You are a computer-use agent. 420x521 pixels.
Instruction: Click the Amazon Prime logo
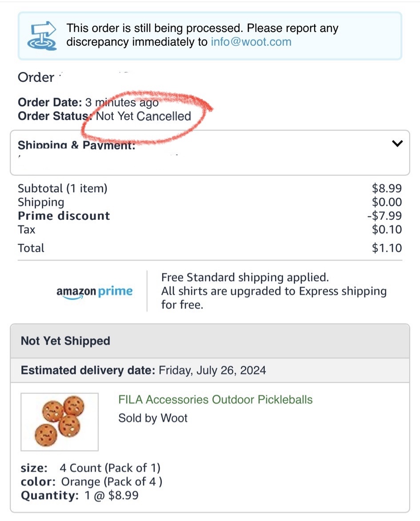(x=95, y=292)
